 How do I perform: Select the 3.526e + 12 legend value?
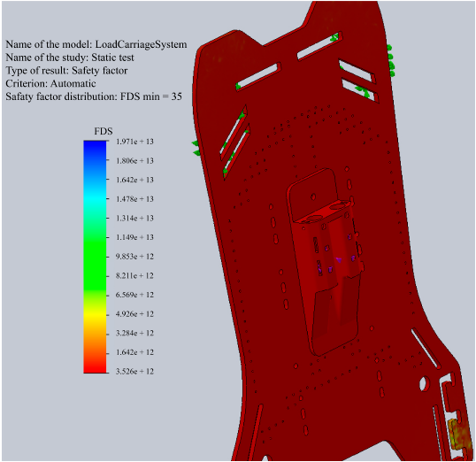pos(134,371)
